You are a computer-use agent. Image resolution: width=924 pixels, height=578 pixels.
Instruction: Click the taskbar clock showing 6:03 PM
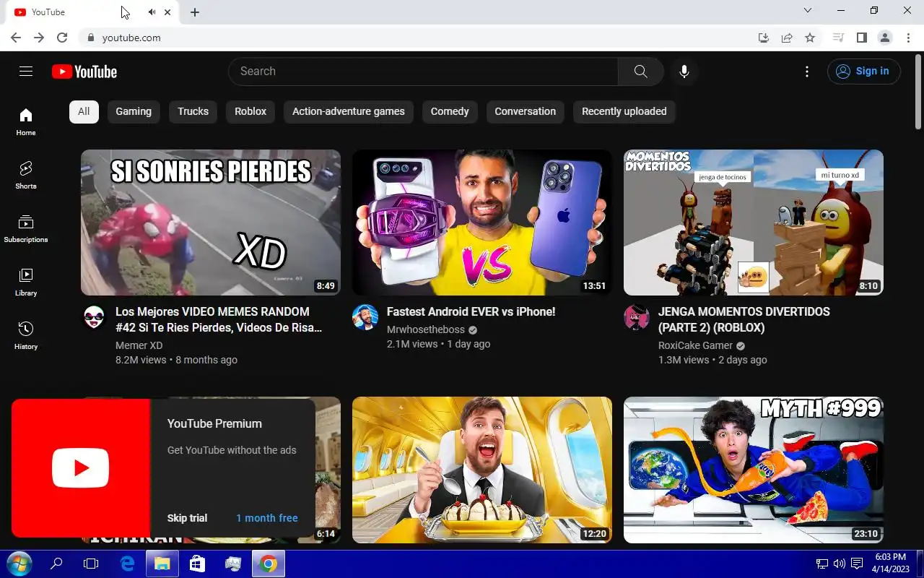pyautogui.click(x=890, y=564)
